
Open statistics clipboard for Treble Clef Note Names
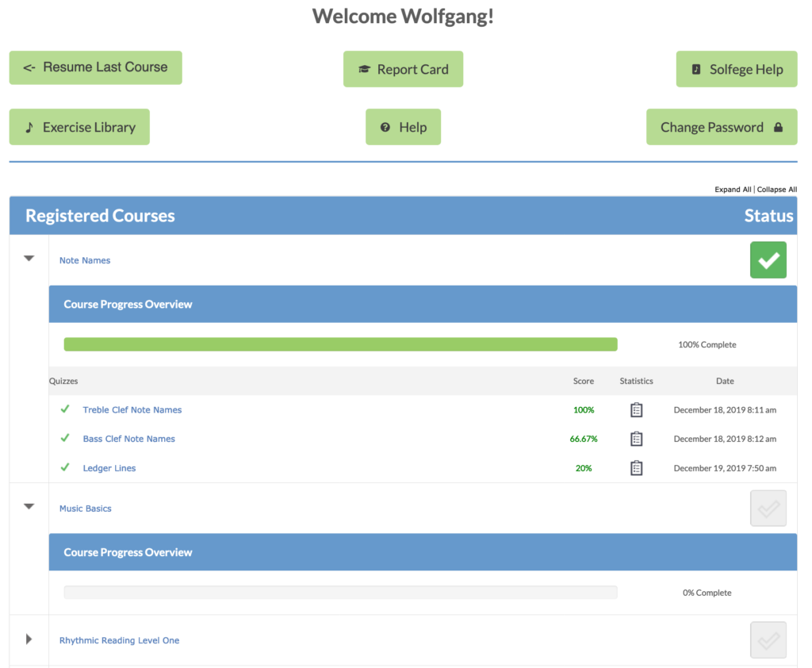[636, 410]
